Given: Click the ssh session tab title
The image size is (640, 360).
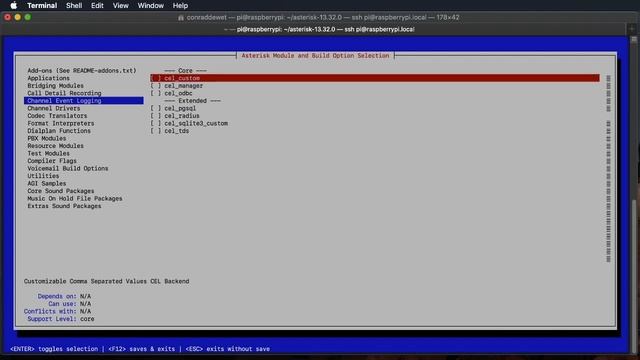Looking at the screenshot, I should coord(325,29).
